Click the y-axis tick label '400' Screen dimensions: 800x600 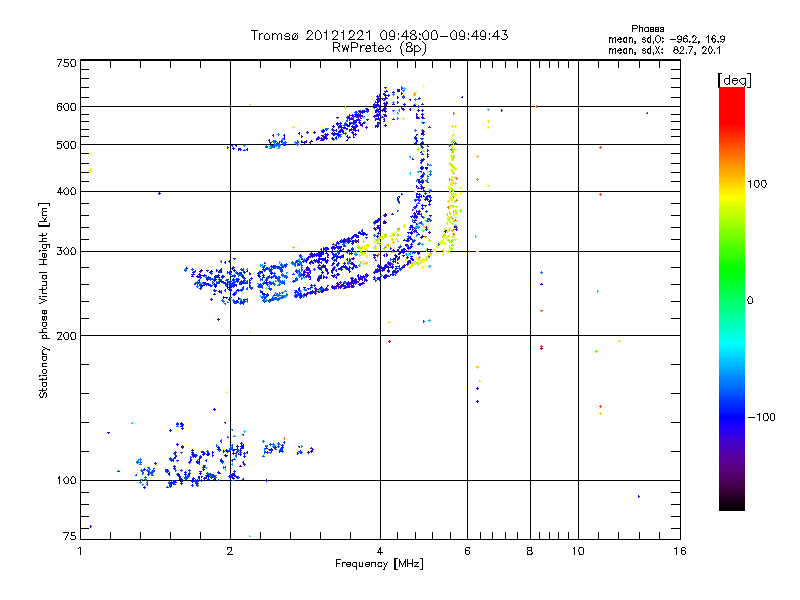pos(66,191)
